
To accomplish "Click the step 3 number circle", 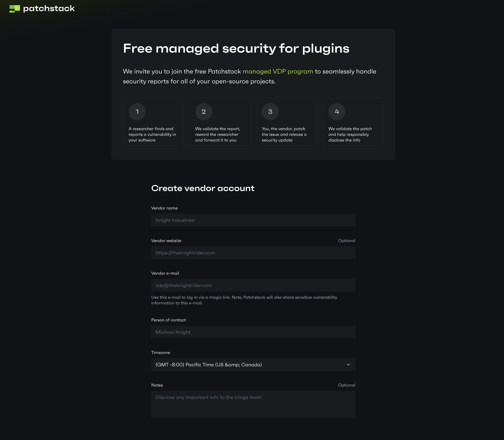I will (270, 112).
